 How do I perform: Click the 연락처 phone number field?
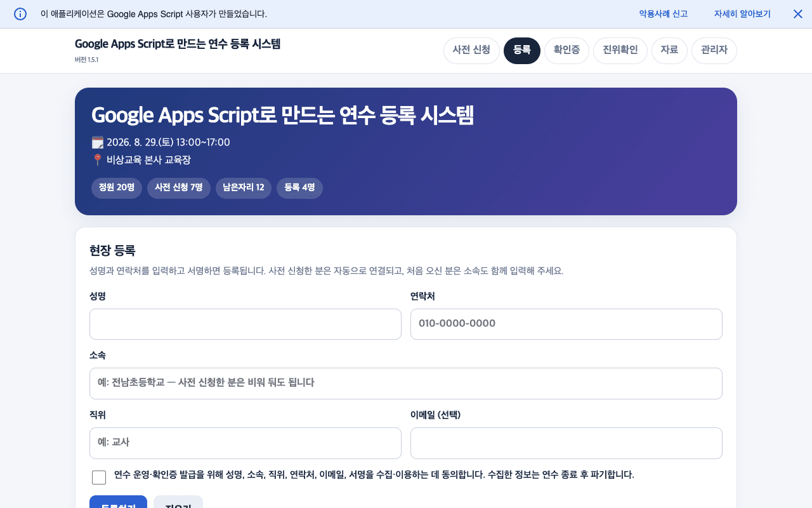coord(566,324)
